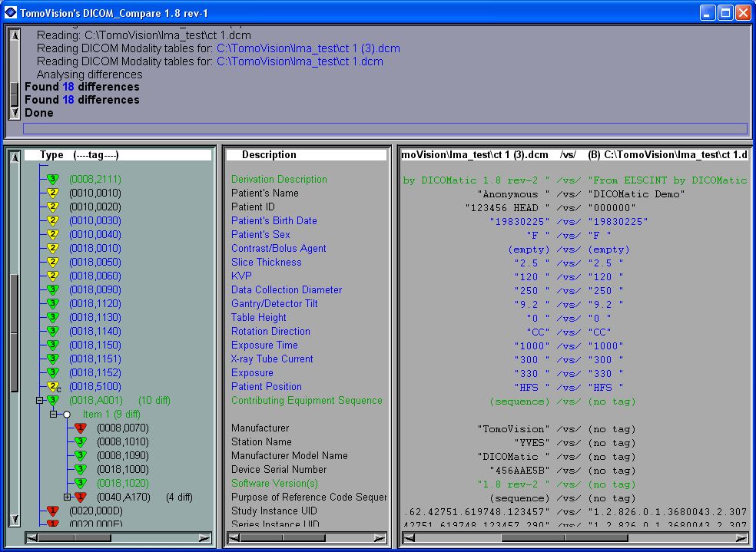Click the Type (----tag----) column header

(118, 154)
